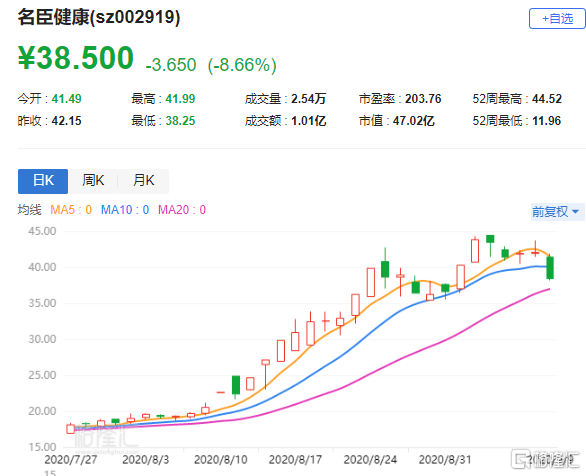Click the 今开 value 41.49
This screenshot has height=476, width=586.
click(x=67, y=99)
